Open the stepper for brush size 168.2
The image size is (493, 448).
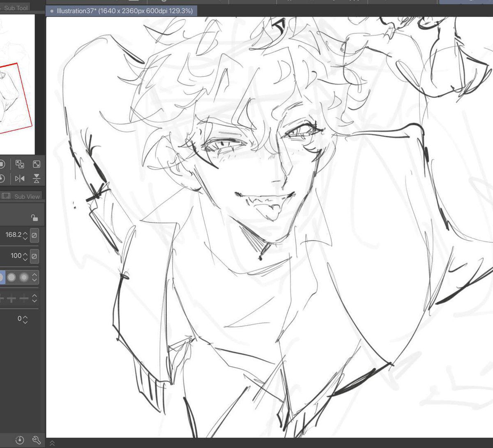click(25, 235)
